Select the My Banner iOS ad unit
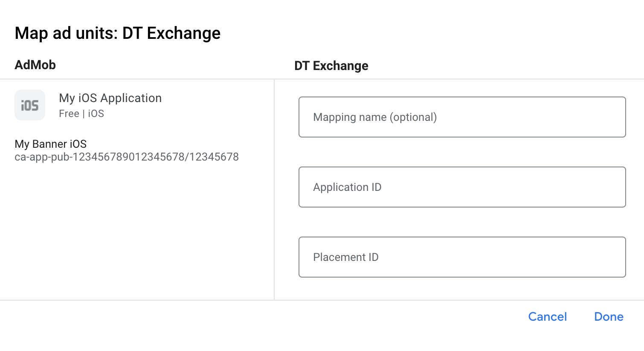 (x=51, y=144)
